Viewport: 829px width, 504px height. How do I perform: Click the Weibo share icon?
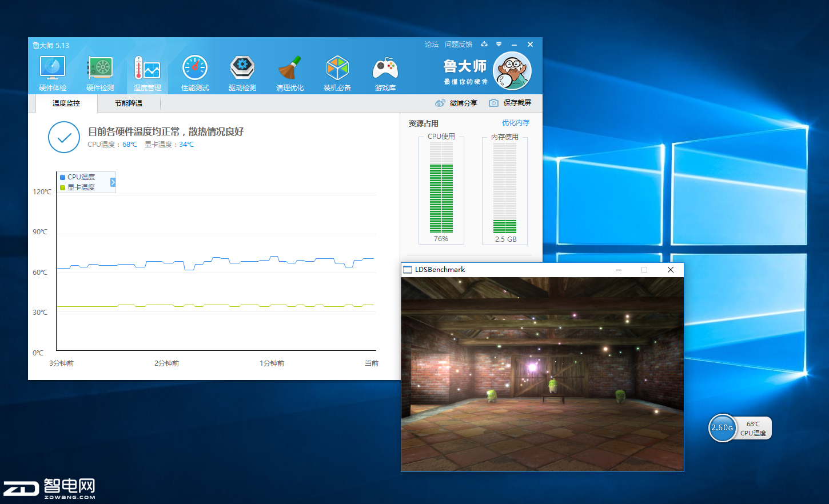[x=440, y=103]
